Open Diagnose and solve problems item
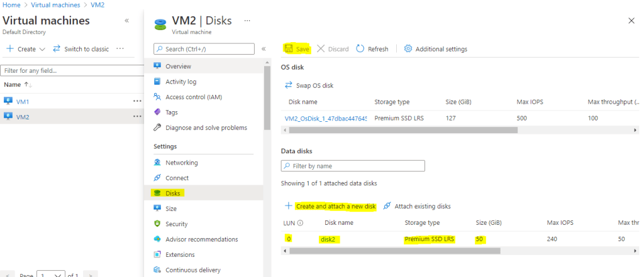The height and width of the screenshot is (277, 644). click(206, 128)
